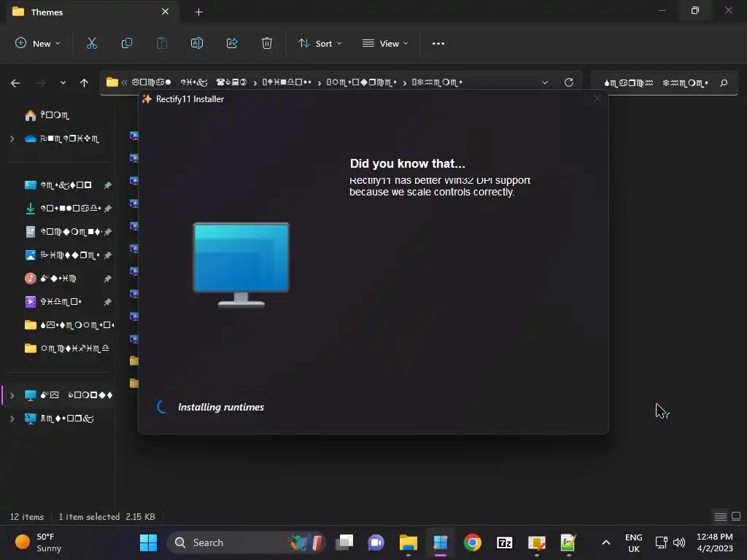Click the taskbar Search box
Screen dimensions: 747x560
246,542
